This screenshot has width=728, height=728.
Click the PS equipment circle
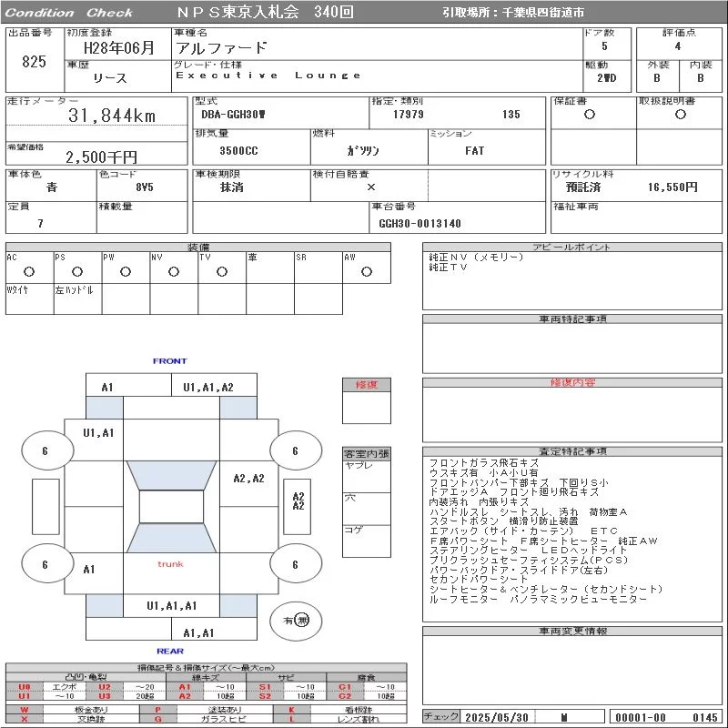pos(77,271)
